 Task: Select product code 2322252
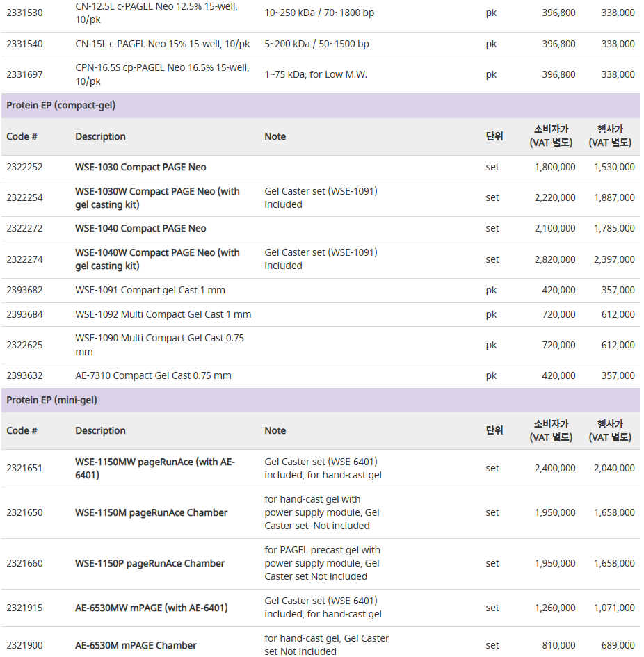pyautogui.click(x=24, y=167)
